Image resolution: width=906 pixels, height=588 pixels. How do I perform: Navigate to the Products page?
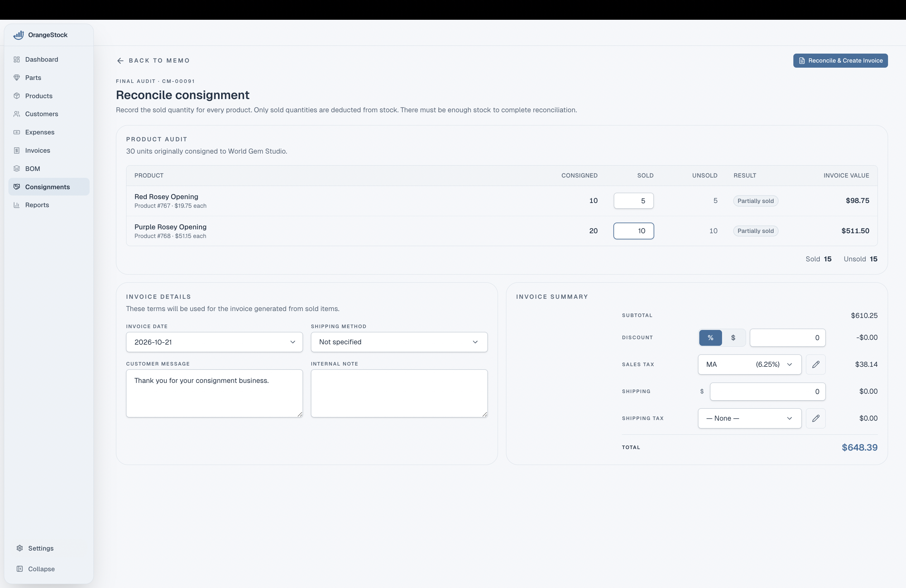click(49, 96)
